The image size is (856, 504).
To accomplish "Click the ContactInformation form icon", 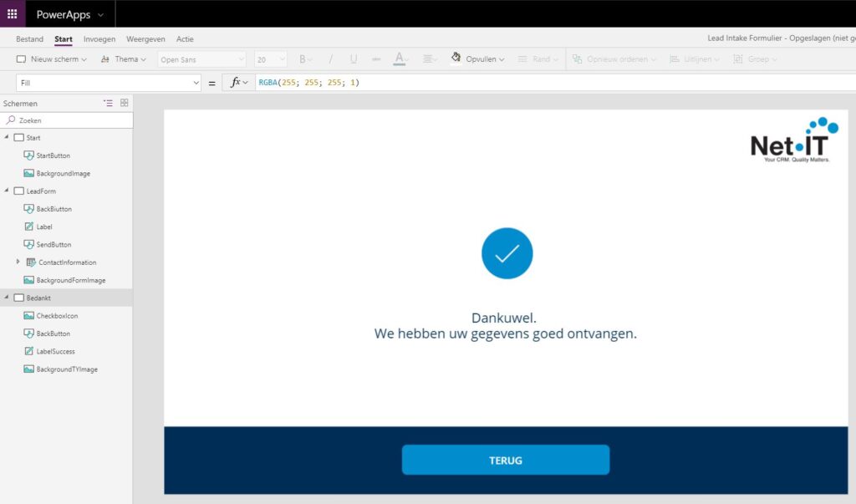I will coord(31,262).
